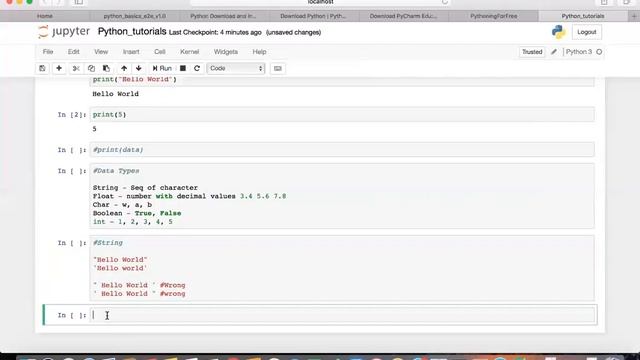Switch to PythoningForFree browser tab

click(x=493, y=16)
